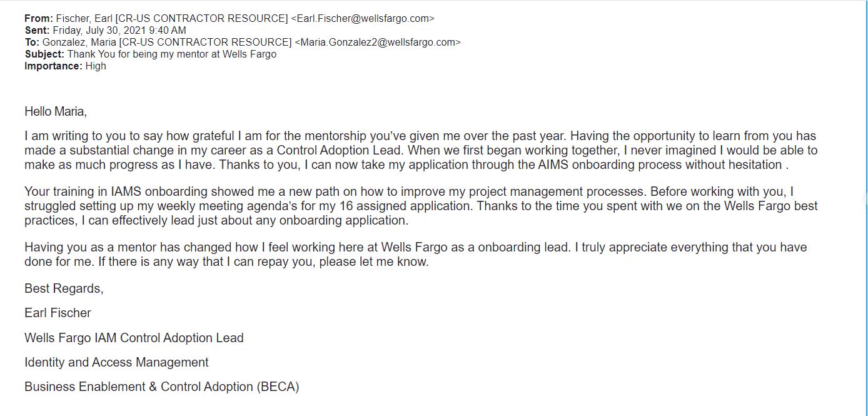Click the recipient name Gonzalez, Maria
The height and width of the screenshot is (416, 868).
[x=79, y=42]
